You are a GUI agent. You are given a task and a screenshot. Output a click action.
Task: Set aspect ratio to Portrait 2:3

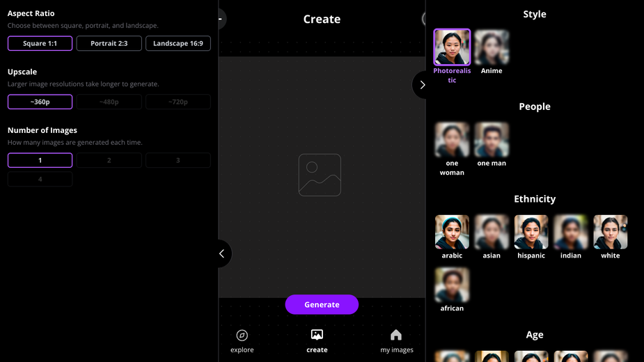click(x=109, y=43)
